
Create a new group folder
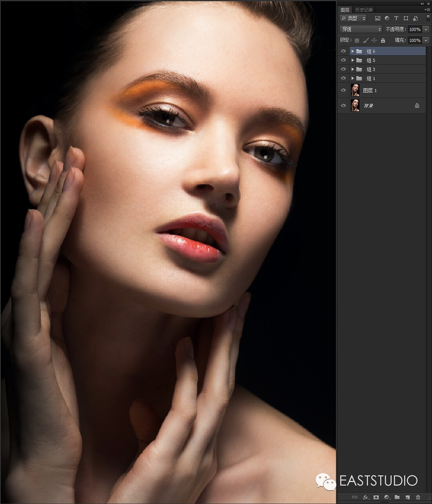[x=397, y=497]
